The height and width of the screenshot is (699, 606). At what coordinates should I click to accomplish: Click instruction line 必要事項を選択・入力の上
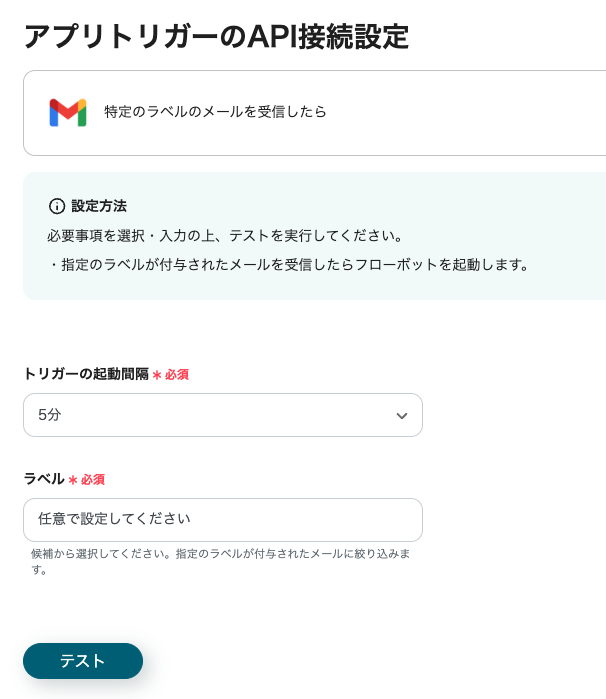[x=225, y=236]
